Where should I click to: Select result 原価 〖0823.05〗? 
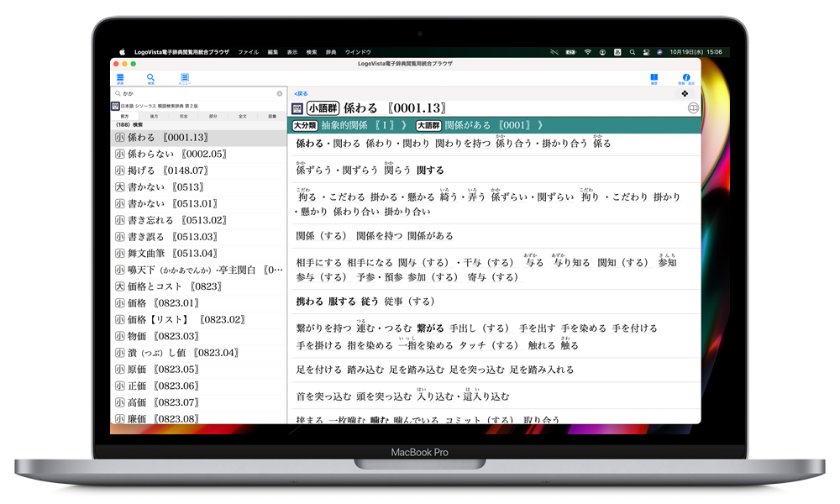pyautogui.click(x=199, y=370)
